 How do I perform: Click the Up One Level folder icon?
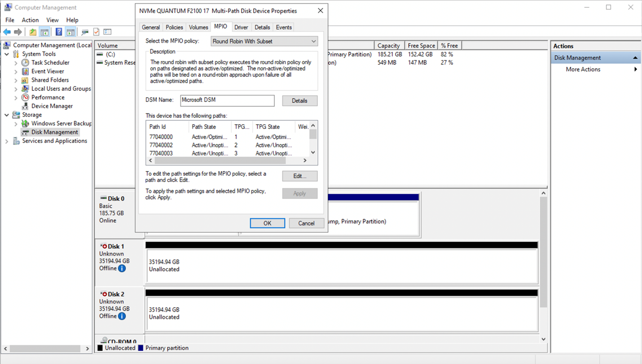33,32
